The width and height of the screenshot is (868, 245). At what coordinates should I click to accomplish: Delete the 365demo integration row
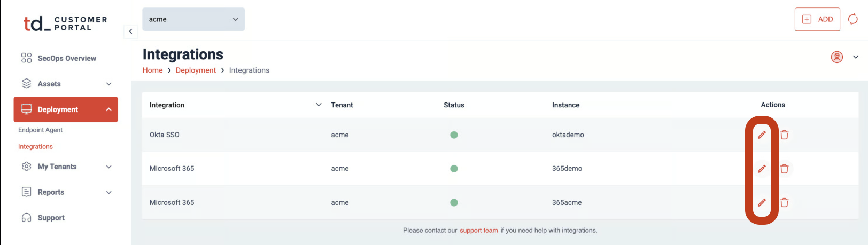click(784, 169)
